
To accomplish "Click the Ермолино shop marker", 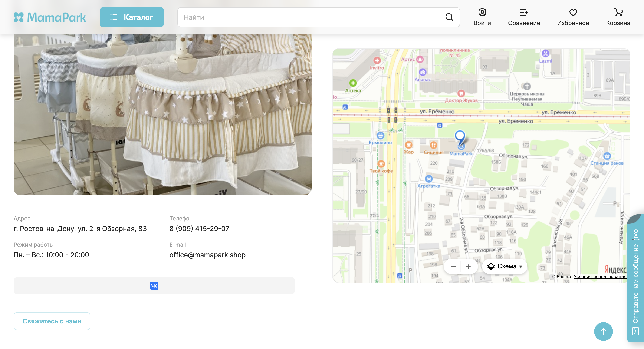I will 380,135.
